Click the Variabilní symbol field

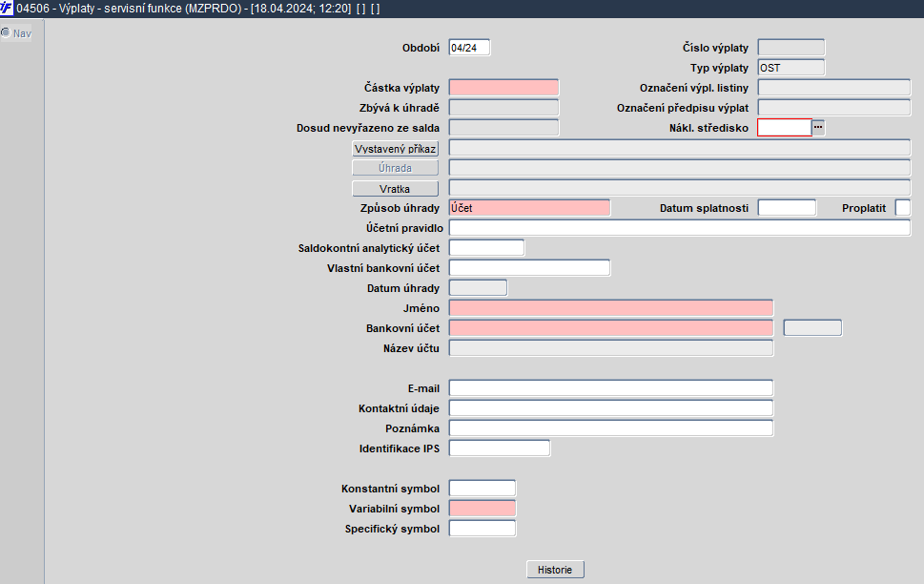point(483,509)
